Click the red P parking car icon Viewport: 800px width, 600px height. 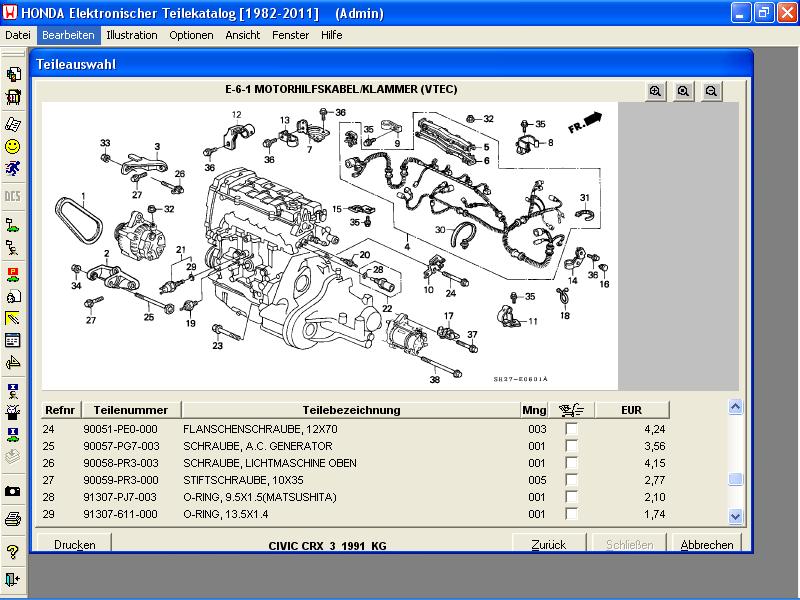point(13,274)
